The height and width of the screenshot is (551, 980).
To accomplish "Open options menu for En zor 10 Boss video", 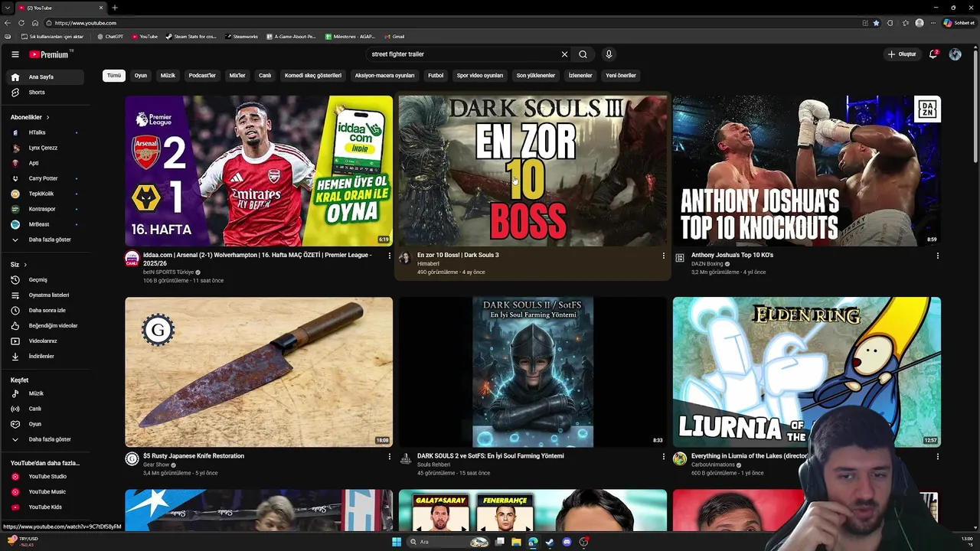I will click(663, 256).
